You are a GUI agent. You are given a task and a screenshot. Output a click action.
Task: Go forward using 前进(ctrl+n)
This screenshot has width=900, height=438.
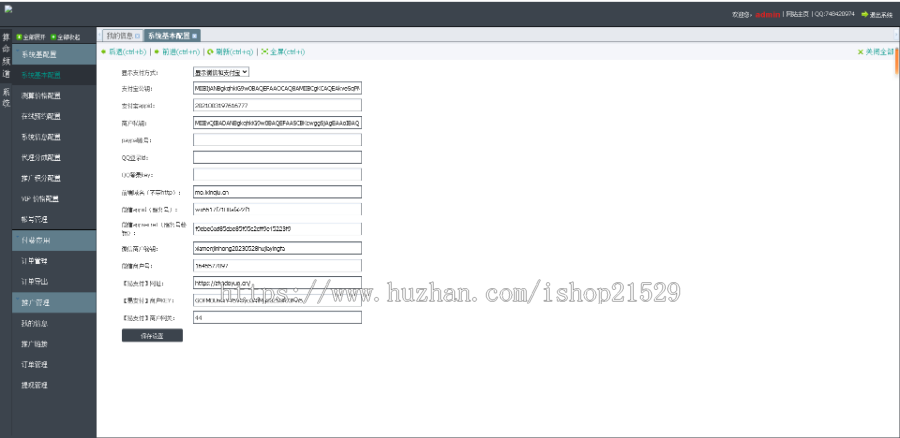pos(177,52)
